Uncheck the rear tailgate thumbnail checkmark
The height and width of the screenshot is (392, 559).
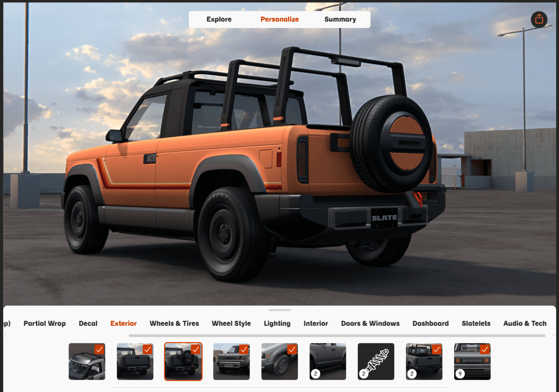[x=147, y=349]
